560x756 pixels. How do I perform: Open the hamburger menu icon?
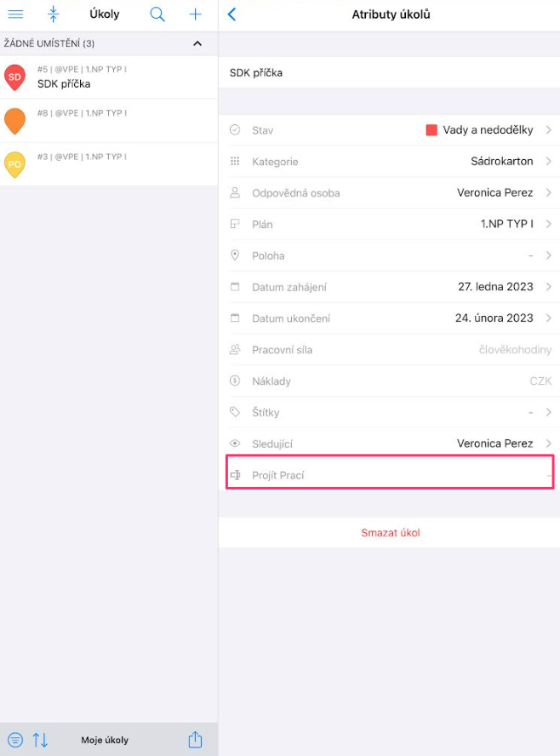(15, 14)
